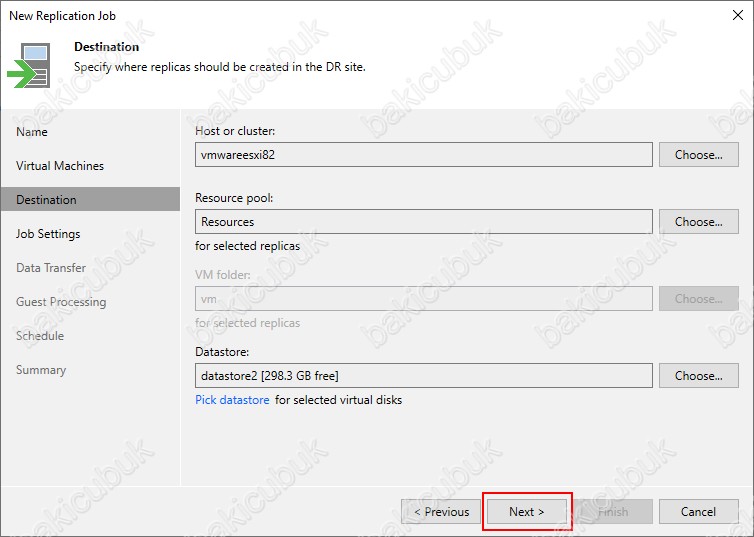Open the Virtual Machines step
The width and height of the screenshot is (754, 537).
tap(60, 165)
